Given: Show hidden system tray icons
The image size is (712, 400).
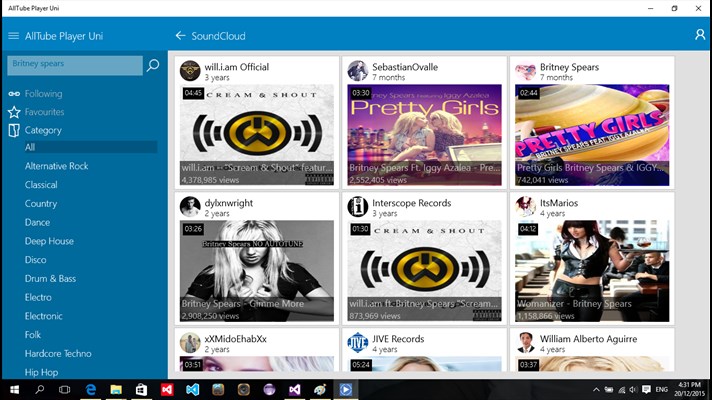Looking at the screenshot, I should tap(596, 390).
